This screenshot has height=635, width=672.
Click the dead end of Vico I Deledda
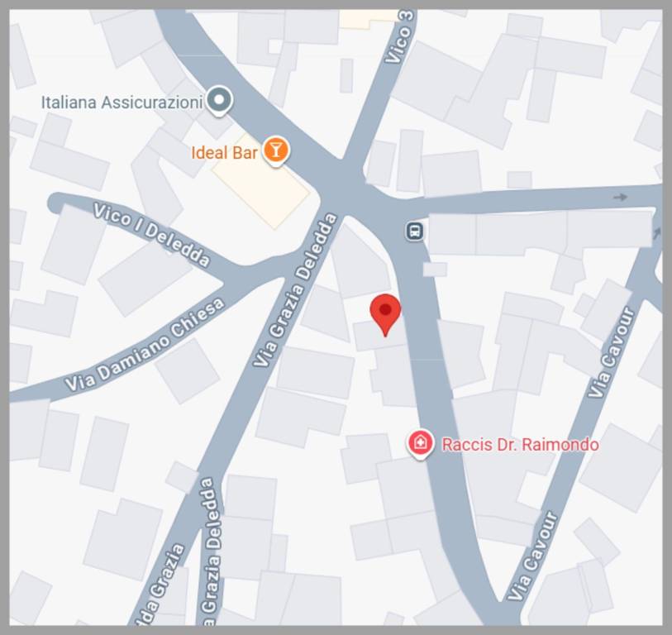(x=56, y=203)
